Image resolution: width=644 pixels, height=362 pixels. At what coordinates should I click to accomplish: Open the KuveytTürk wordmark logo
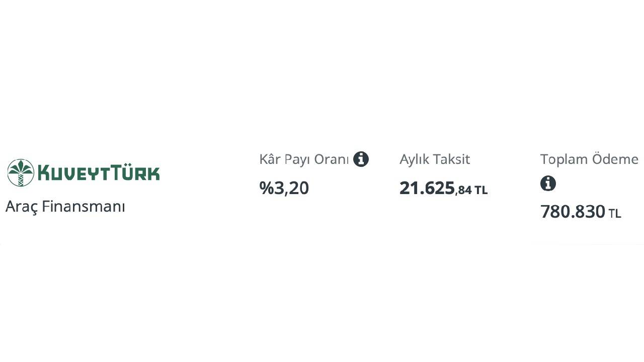(x=99, y=172)
